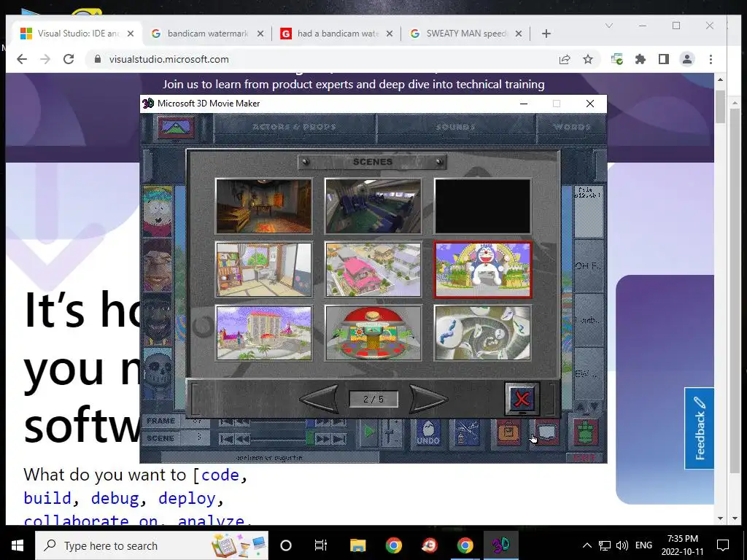Image resolution: width=747 pixels, height=560 pixels.
Task: Open Chrome profile avatar
Action: pos(687,59)
